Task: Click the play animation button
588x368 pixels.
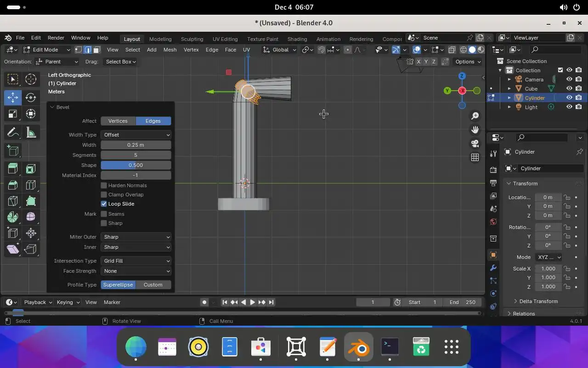Action: pos(252,302)
